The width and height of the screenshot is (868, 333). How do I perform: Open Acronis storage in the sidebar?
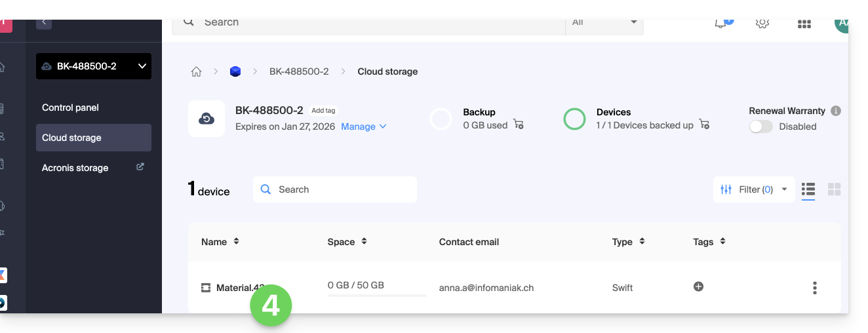75,168
